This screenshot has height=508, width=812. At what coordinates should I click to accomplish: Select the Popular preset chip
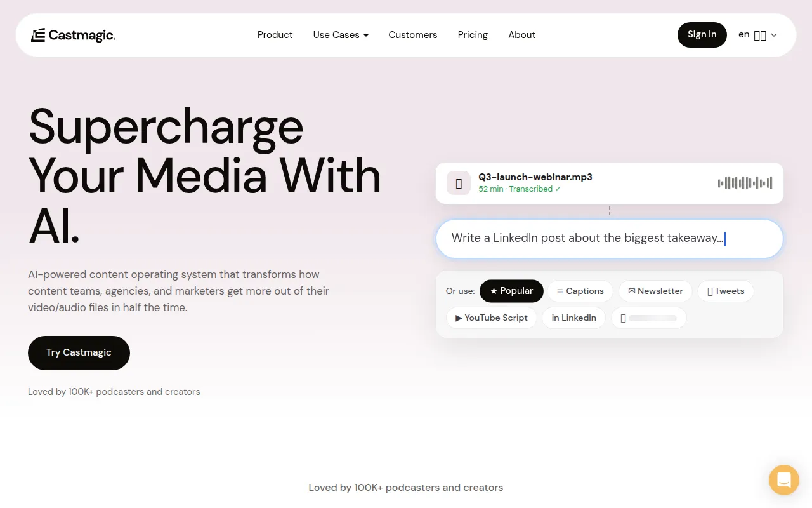coord(511,291)
